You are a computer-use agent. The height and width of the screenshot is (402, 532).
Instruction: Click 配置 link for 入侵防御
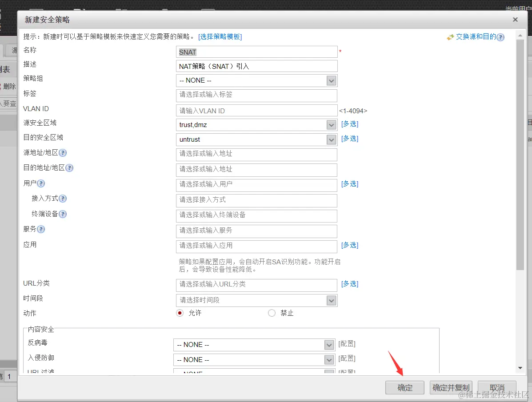pyautogui.click(x=347, y=358)
